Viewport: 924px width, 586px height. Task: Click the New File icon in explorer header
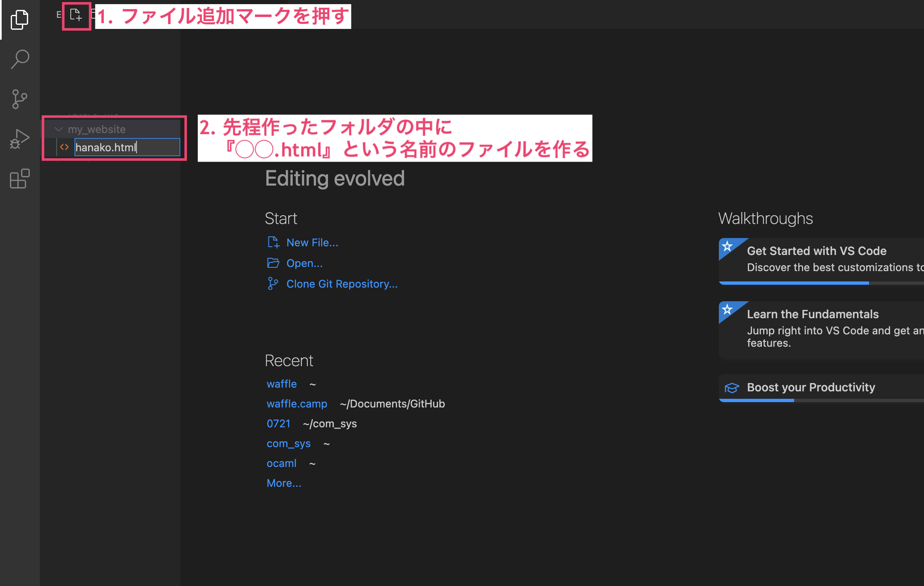coord(76,15)
